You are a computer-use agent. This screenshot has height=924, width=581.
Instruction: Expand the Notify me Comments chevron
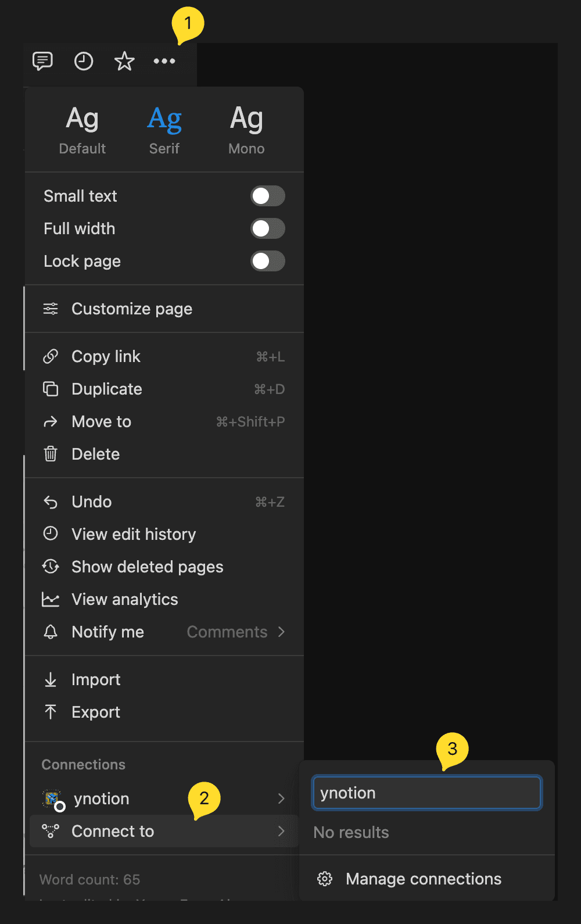pos(281,632)
